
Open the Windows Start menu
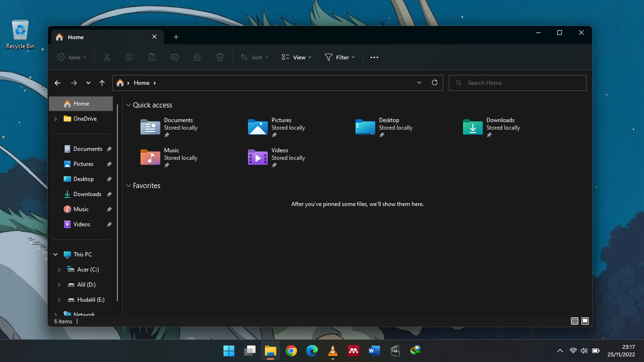[229, 351]
